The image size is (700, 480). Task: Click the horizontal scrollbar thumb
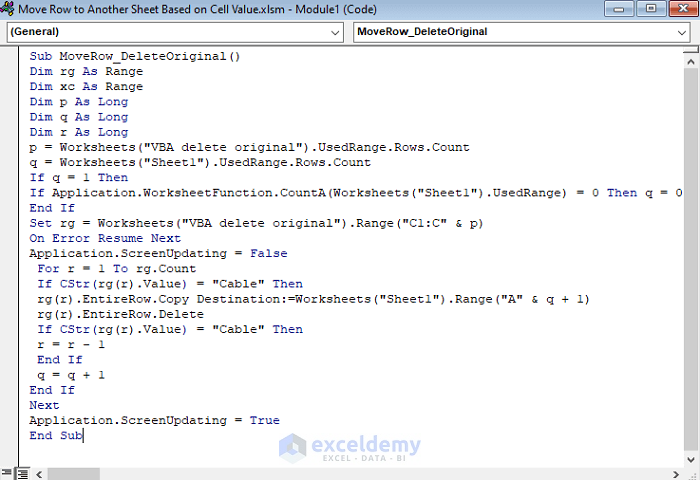74,474
